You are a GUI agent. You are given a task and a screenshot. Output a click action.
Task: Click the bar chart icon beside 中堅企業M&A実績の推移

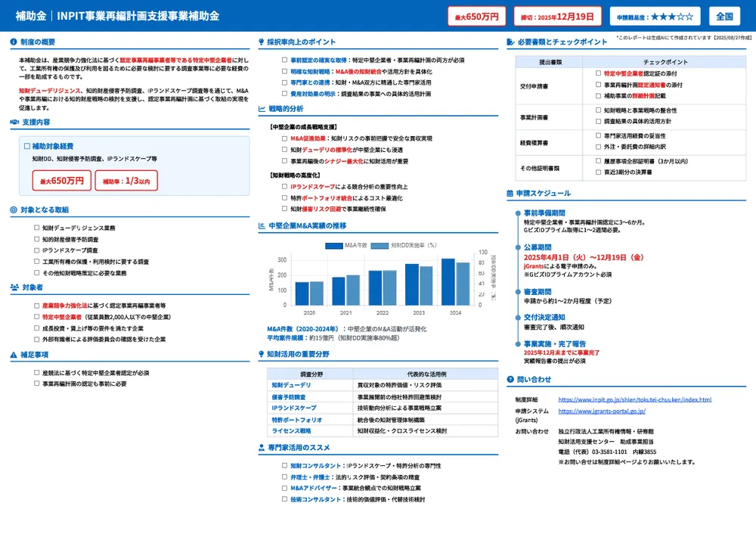(x=262, y=225)
